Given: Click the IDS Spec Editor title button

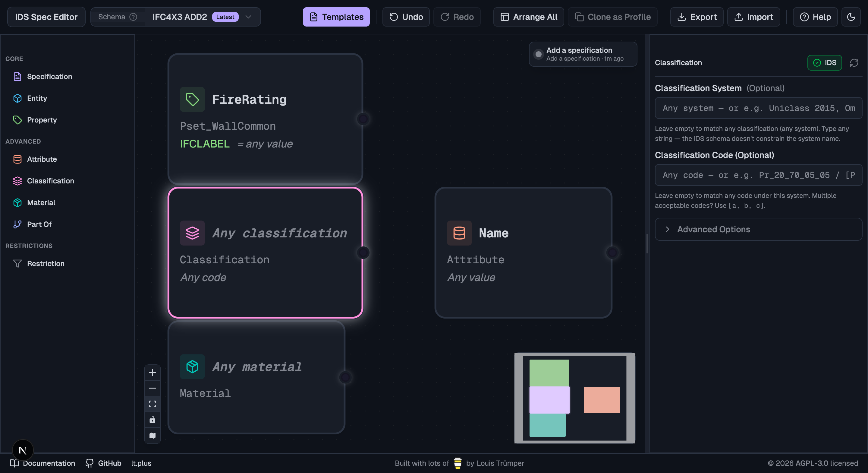Looking at the screenshot, I should tap(46, 17).
